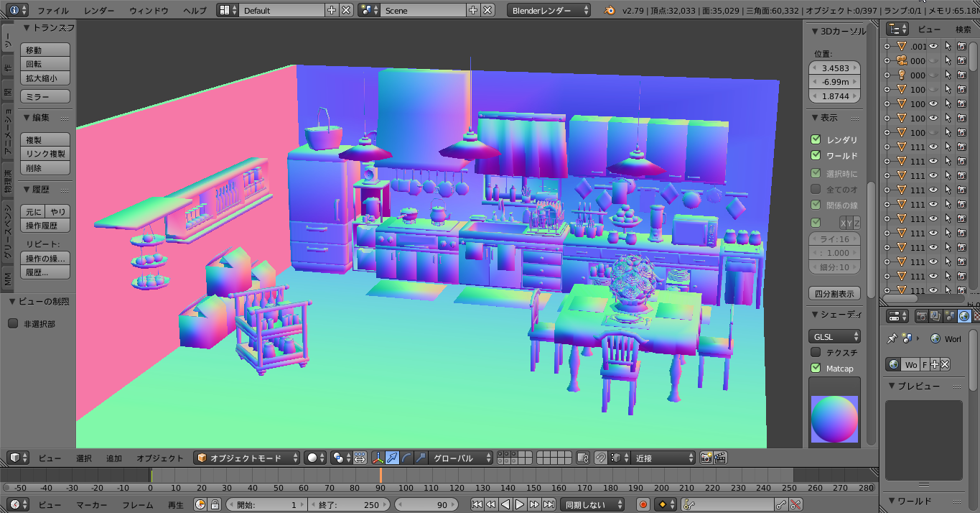Click the Matcap sphere preview swatch
This screenshot has width=980, height=513.
(x=834, y=419)
